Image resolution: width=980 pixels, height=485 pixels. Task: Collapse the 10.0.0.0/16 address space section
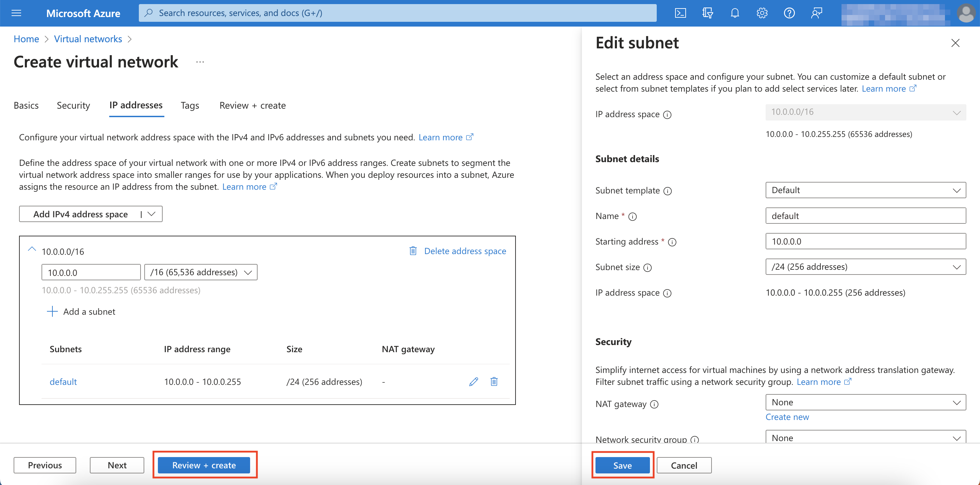point(32,249)
